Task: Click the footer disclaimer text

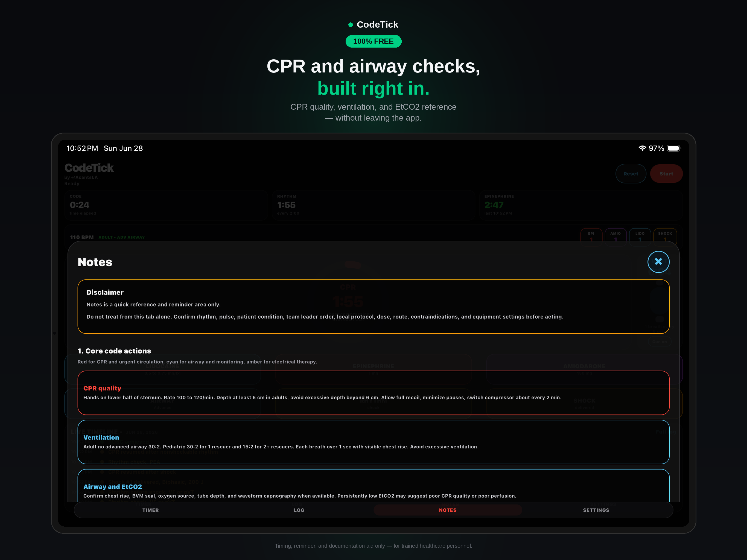Action: pos(373,546)
